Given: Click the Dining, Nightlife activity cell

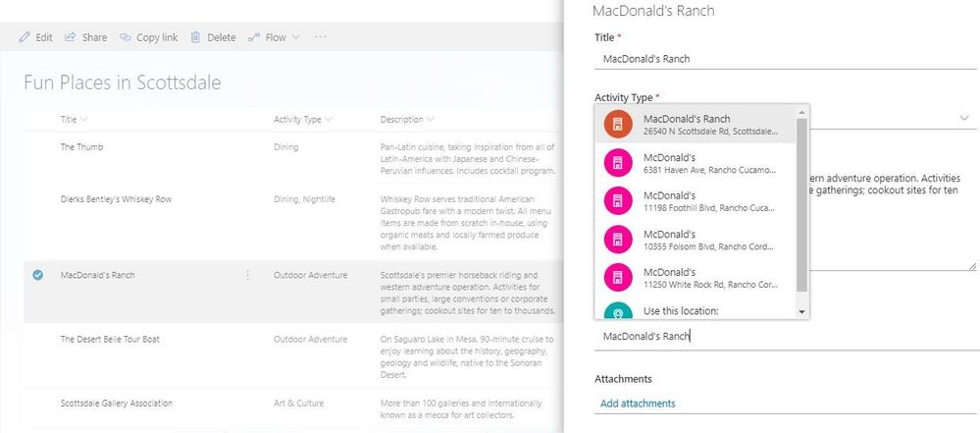Looking at the screenshot, I should pyautogui.click(x=304, y=199).
